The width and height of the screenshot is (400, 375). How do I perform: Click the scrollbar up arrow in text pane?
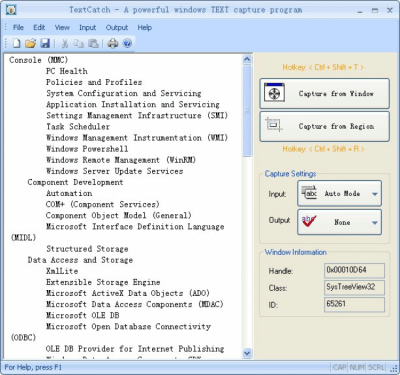pyautogui.click(x=247, y=60)
